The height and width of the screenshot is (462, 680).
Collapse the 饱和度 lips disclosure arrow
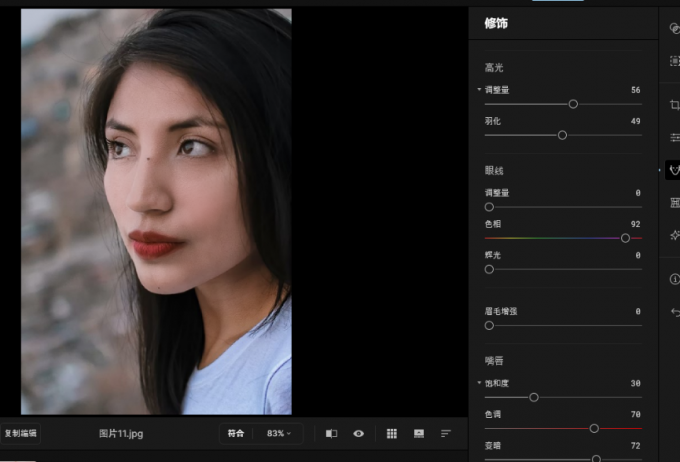pyautogui.click(x=479, y=383)
